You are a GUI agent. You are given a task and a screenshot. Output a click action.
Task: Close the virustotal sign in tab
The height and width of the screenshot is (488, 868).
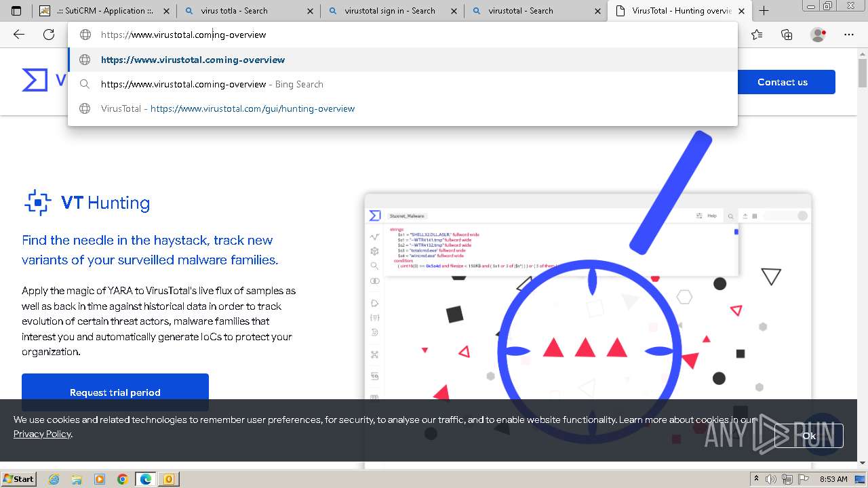pyautogui.click(x=454, y=11)
